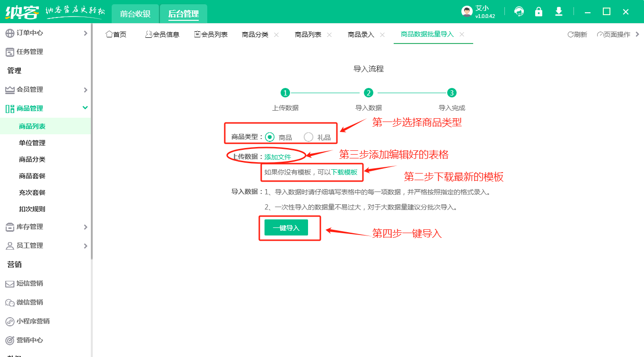The height and width of the screenshot is (357, 644).
Task: Click the 下载模板 link
Action: [344, 172]
